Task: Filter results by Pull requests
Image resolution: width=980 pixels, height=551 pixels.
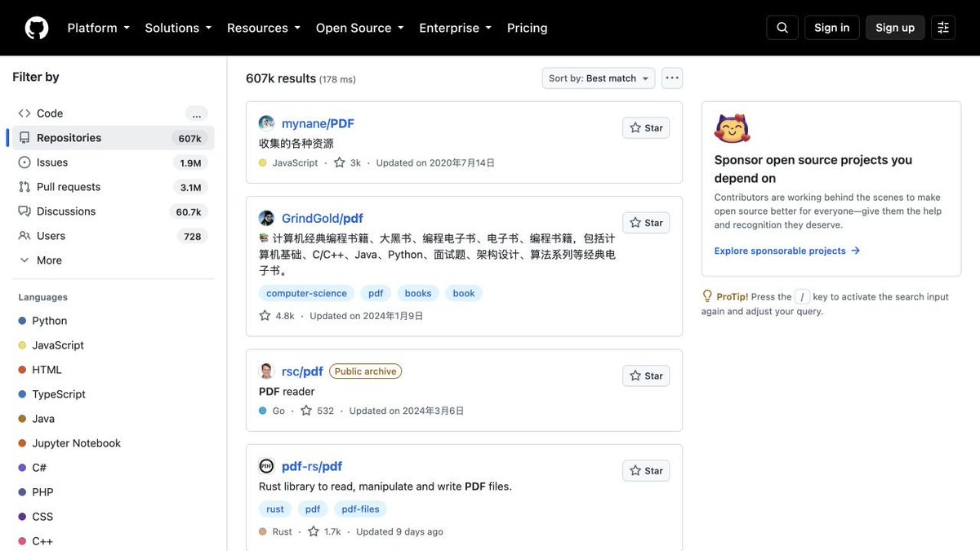Action: tap(114, 187)
